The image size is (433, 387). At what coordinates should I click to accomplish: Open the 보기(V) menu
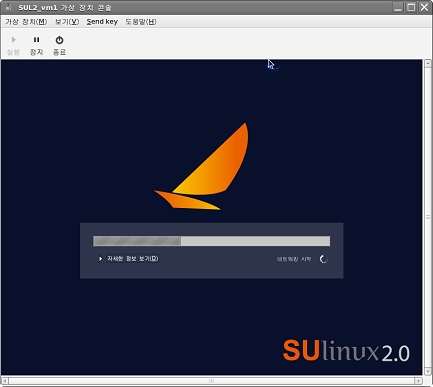click(67, 22)
